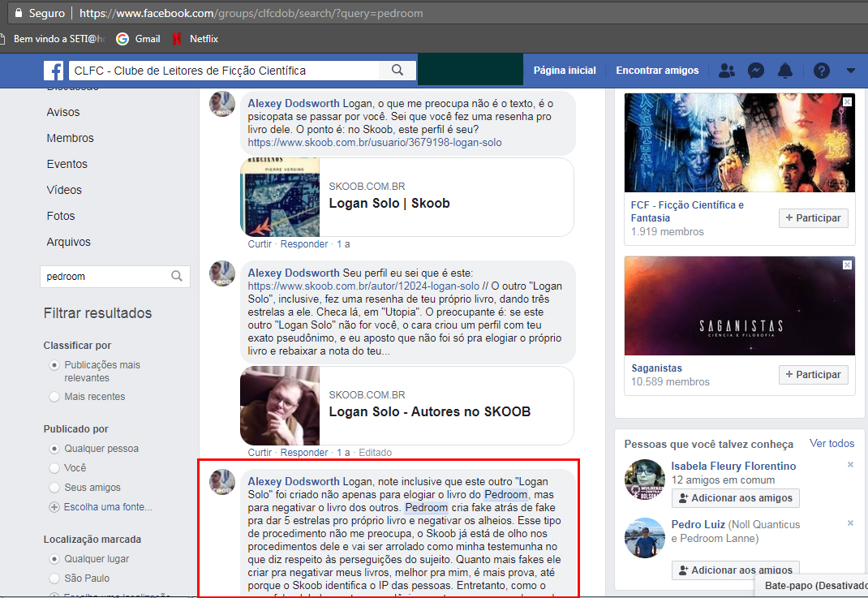Click Responder under Autores no SKOOB card
The image size is (868, 598).
point(304,453)
